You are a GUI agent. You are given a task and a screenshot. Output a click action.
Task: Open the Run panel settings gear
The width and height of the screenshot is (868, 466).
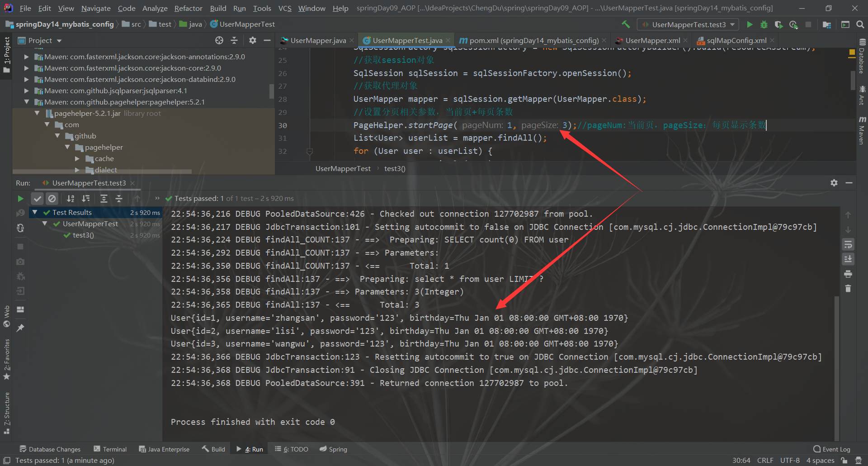(833, 183)
